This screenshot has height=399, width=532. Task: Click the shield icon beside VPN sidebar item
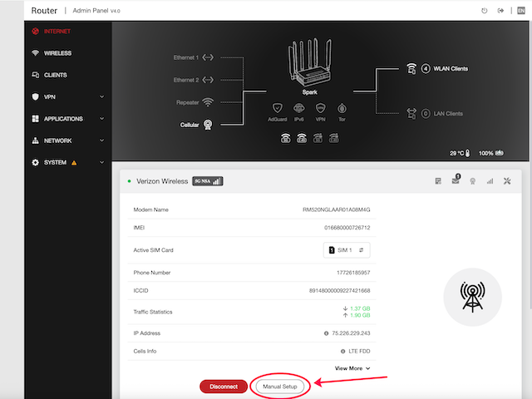pos(35,97)
